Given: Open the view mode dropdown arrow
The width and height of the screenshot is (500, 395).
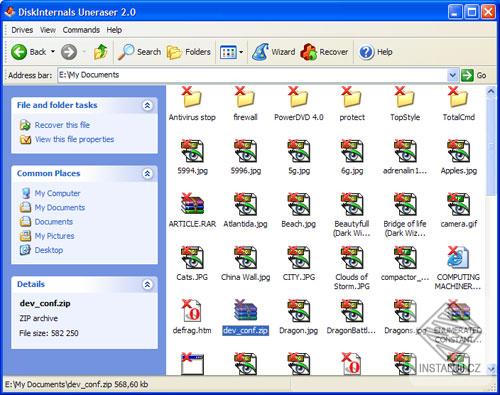Looking at the screenshot, I should (x=241, y=52).
